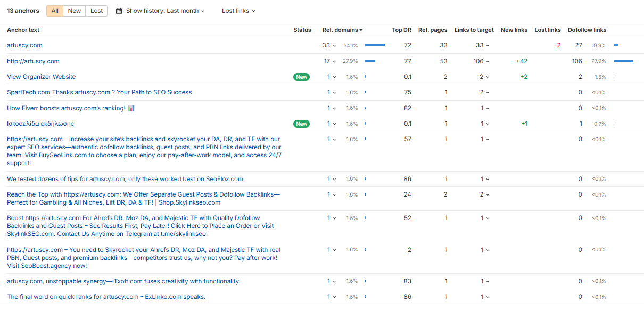The image size is (644, 317).
Task: Click the New badge on View Organizer Website row
Action: coord(302,77)
